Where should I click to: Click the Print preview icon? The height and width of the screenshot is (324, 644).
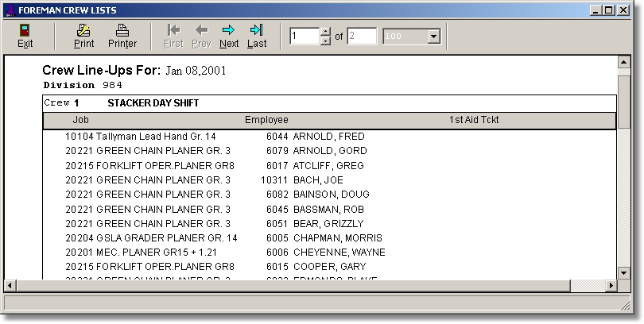83,31
